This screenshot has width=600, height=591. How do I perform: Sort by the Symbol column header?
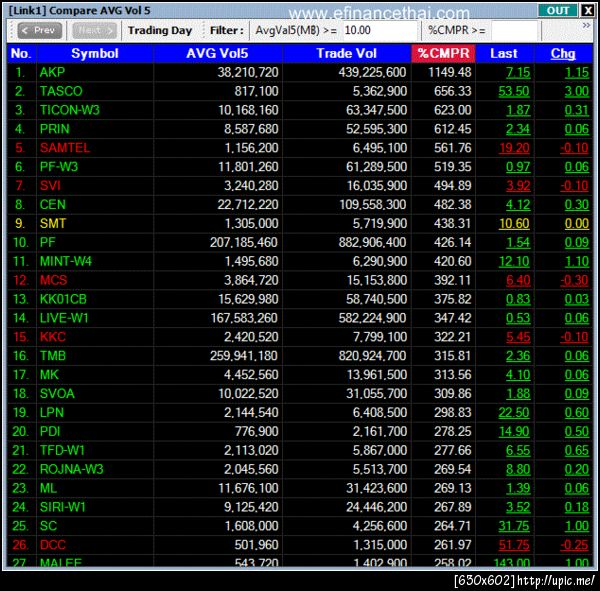point(95,54)
